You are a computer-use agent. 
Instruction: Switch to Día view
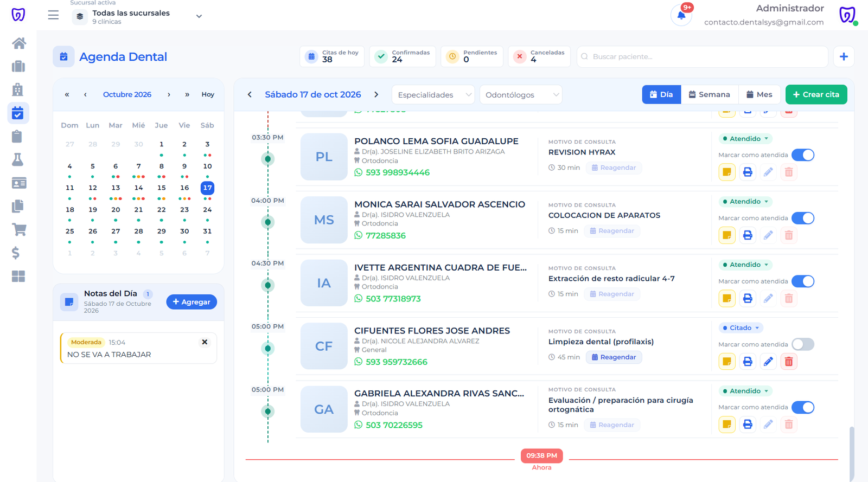pos(661,94)
